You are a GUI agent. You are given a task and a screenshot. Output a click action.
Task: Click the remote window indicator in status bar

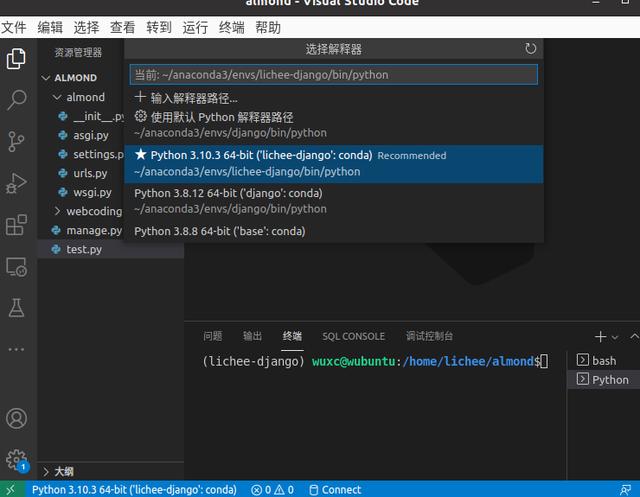click(x=11, y=490)
